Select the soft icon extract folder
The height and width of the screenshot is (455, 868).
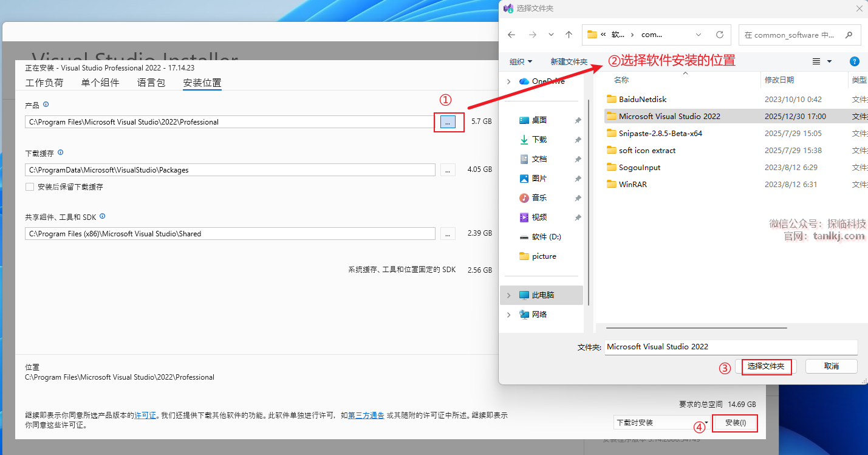pos(647,150)
